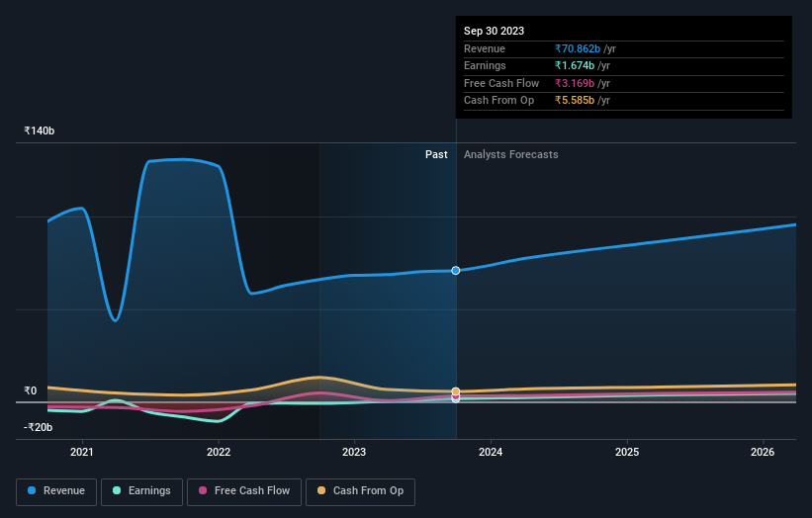
Task: Click the -₹20b y-axis label
Action: (x=38, y=427)
